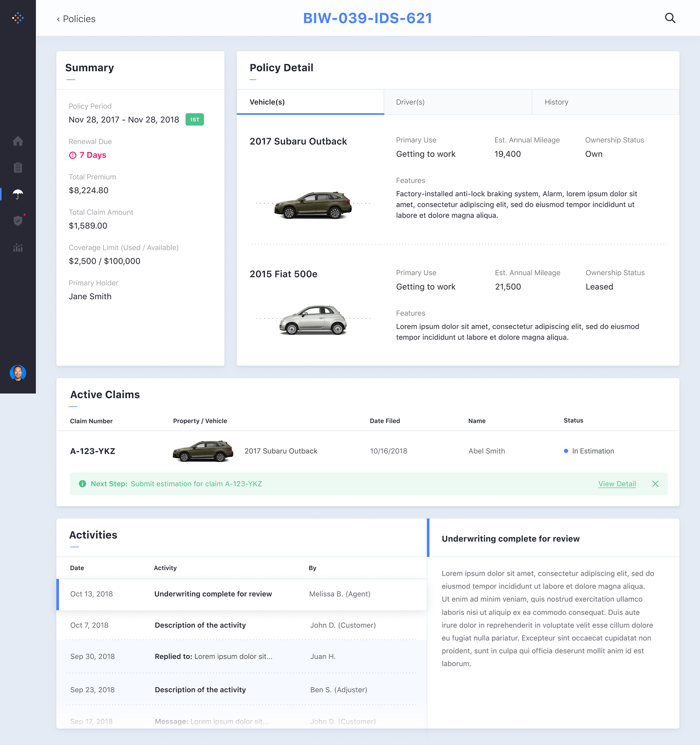Screen dimensions: 700x745
Task: Switch to the History tab
Action: [556, 102]
